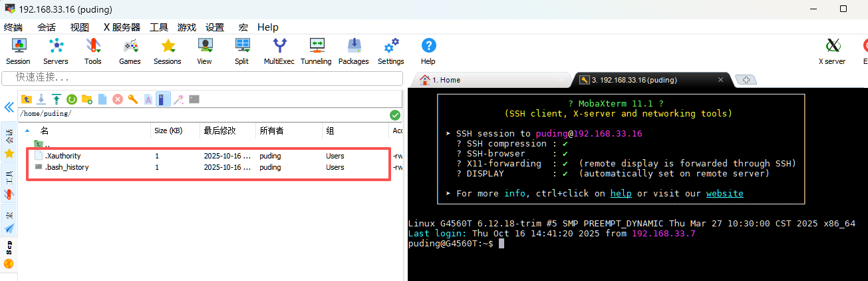
Task: Delete selected file with red X icon
Action: (118, 99)
